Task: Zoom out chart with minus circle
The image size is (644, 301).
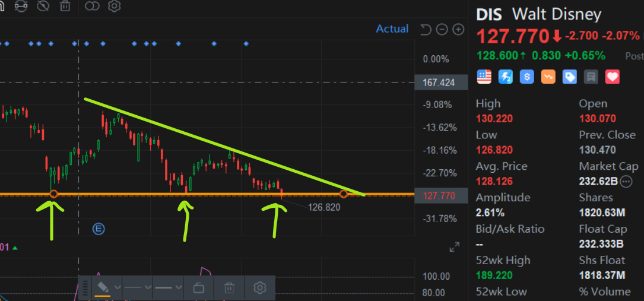Action: tap(442, 30)
